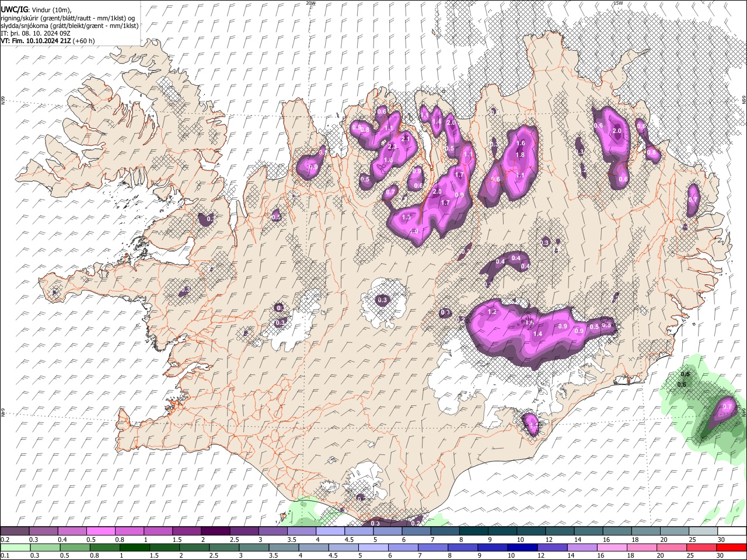Select the dark green swatch above bottom-row 1
This screenshot has height=560, width=747.
pos(135,547)
